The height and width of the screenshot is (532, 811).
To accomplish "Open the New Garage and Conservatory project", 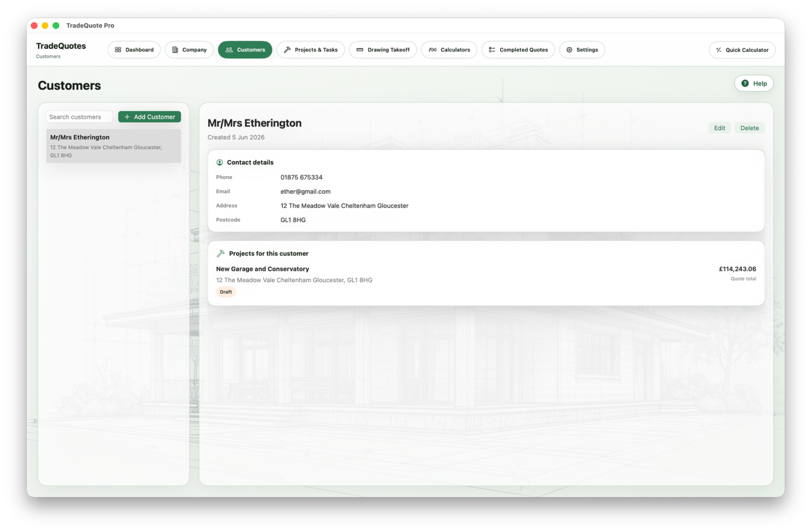I will pos(486,280).
